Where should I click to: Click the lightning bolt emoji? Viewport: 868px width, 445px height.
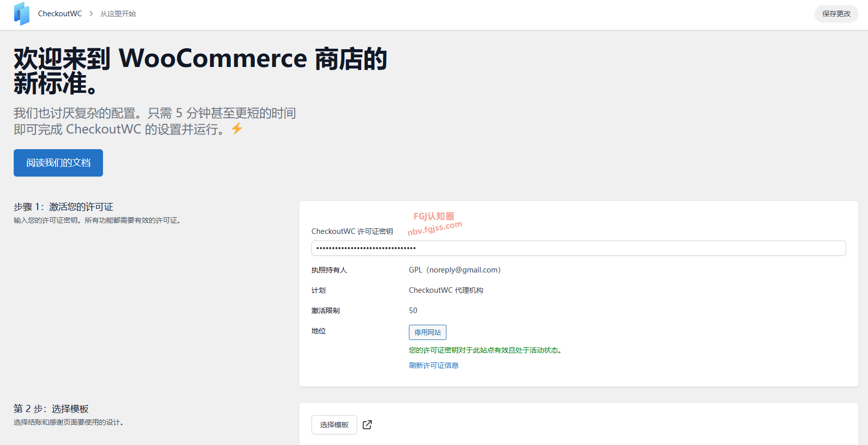[237, 129]
